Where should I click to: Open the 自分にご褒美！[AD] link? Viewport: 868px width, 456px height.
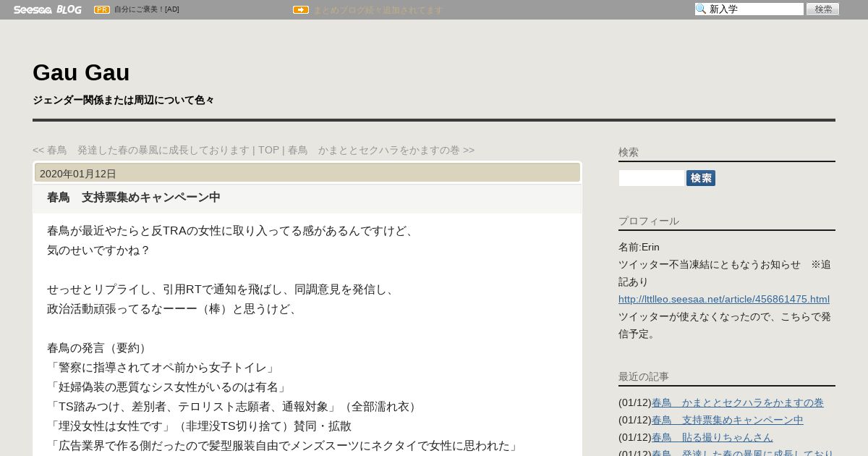[x=147, y=9]
